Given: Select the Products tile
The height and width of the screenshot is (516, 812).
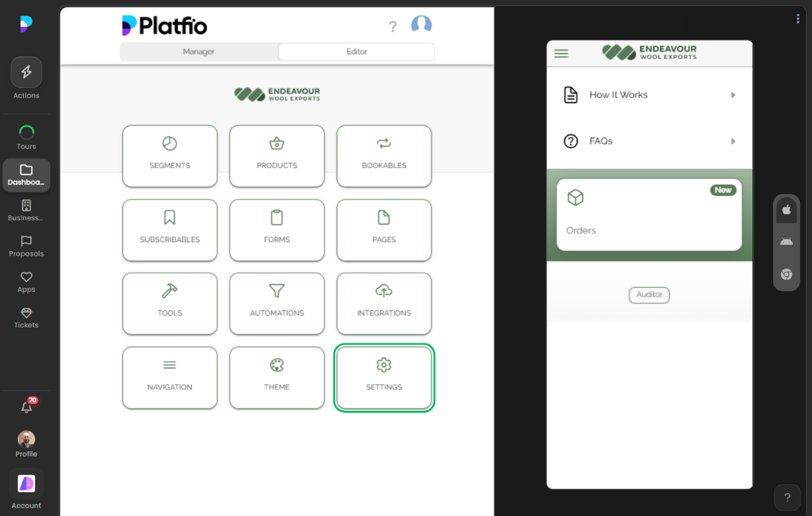Looking at the screenshot, I should pyautogui.click(x=276, y=156).
